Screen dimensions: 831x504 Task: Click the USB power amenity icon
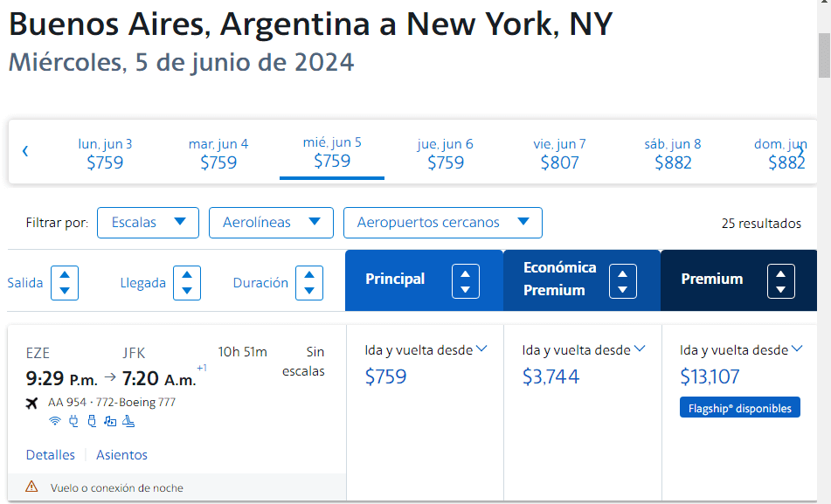point(92,421)
